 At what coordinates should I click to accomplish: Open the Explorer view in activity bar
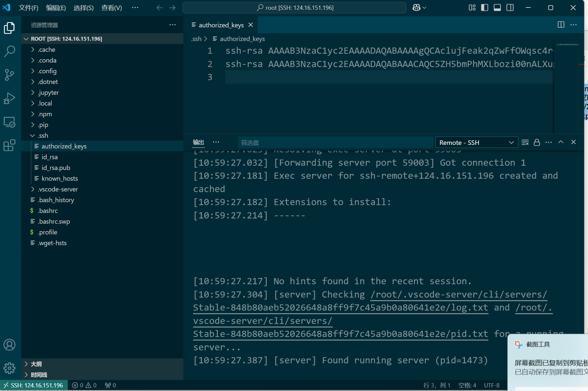pyautogui.click(x=9, y=28)
